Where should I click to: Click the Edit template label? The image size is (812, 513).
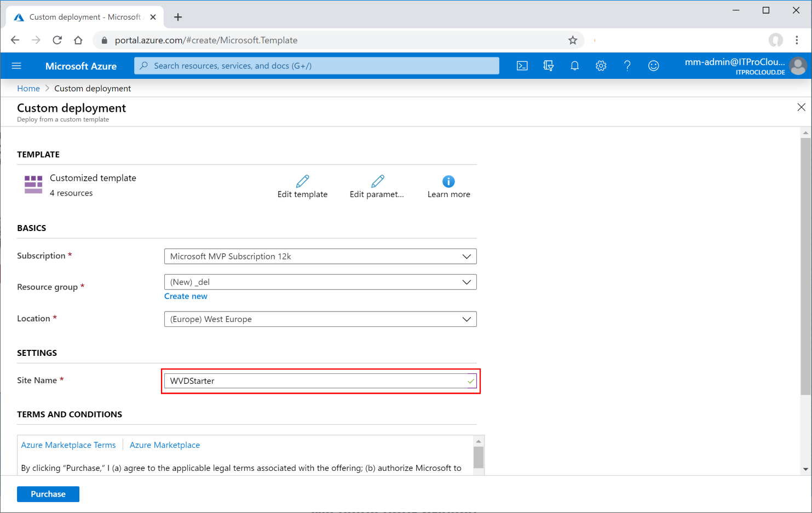[x=302, y=194]
